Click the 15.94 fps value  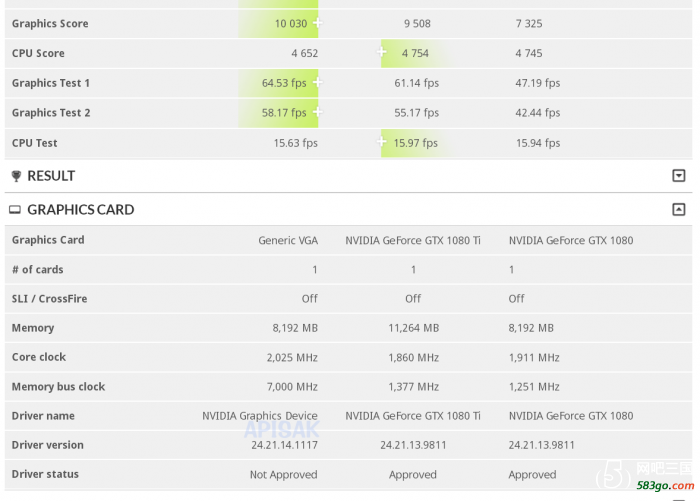coord(538,143)
